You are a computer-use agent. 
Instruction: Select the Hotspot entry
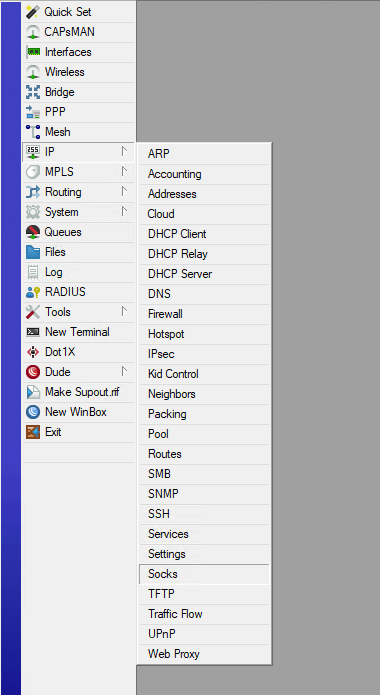pyautogui.click(x=204, y=334)
